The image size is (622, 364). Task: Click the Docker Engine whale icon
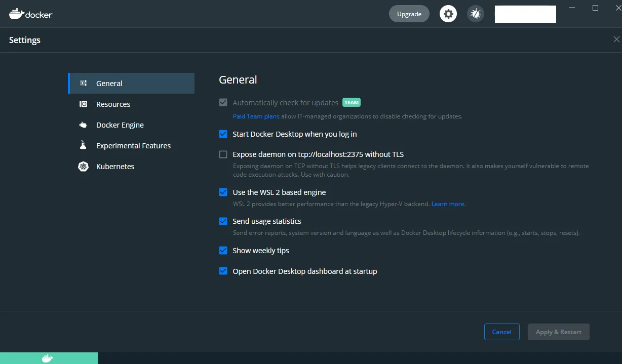[84, 125]
